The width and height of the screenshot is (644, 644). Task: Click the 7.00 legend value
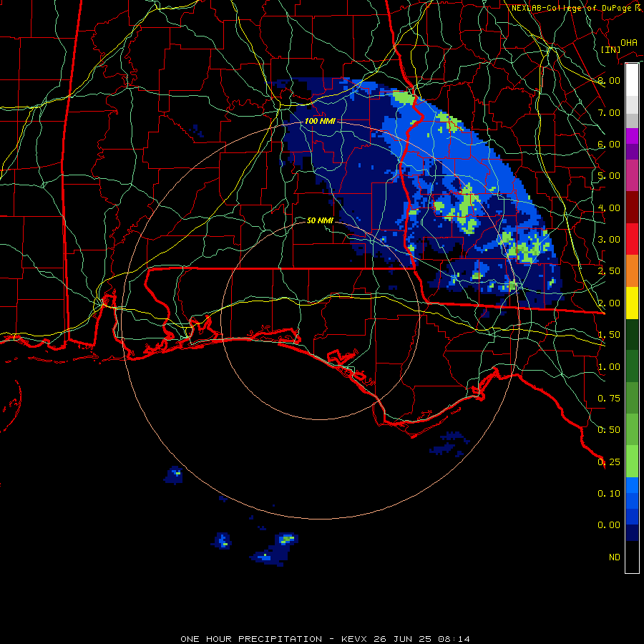(x=609, y=112)
